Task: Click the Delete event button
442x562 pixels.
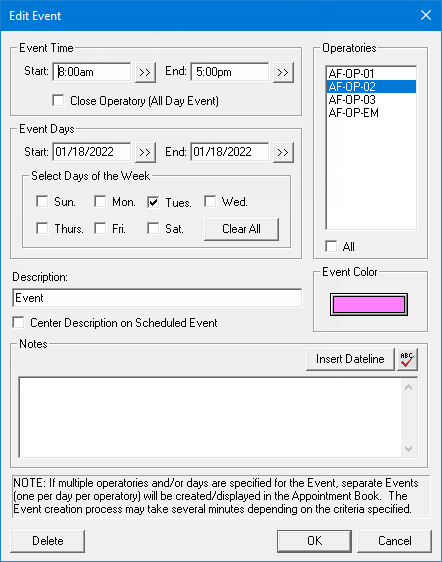Action: 48,541
